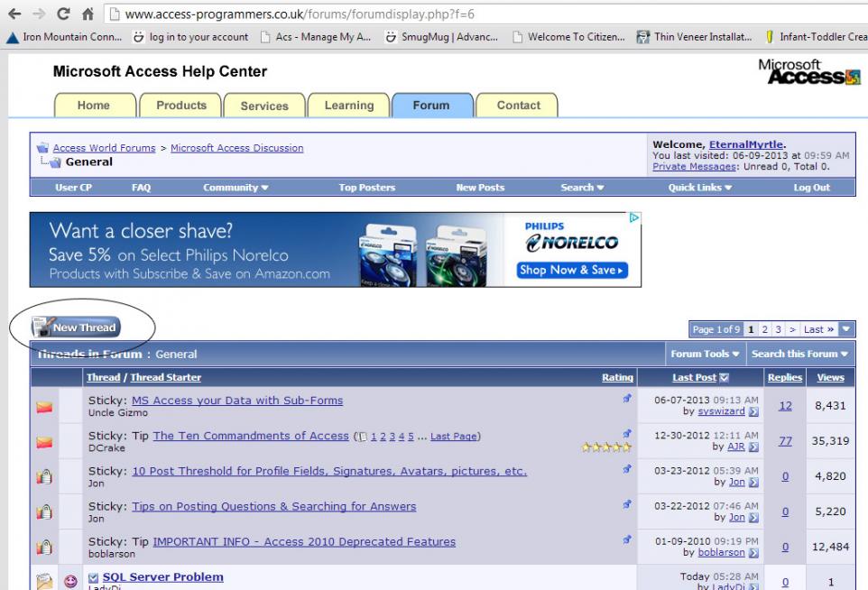Open User CP menu item
The width and height of the screenshot is (868, 590).
pos(74,188)
